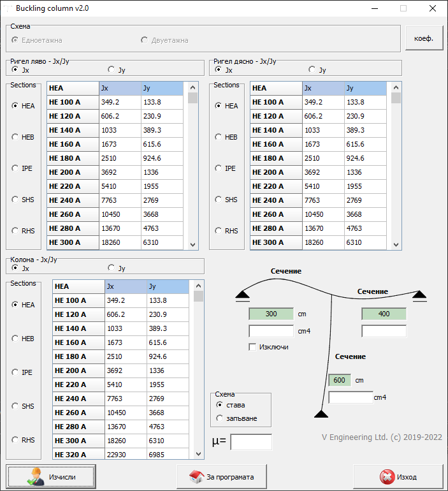The image size is (448, 491).
Task: Select Jy for Ригел дясно
Action: point(312,70)
